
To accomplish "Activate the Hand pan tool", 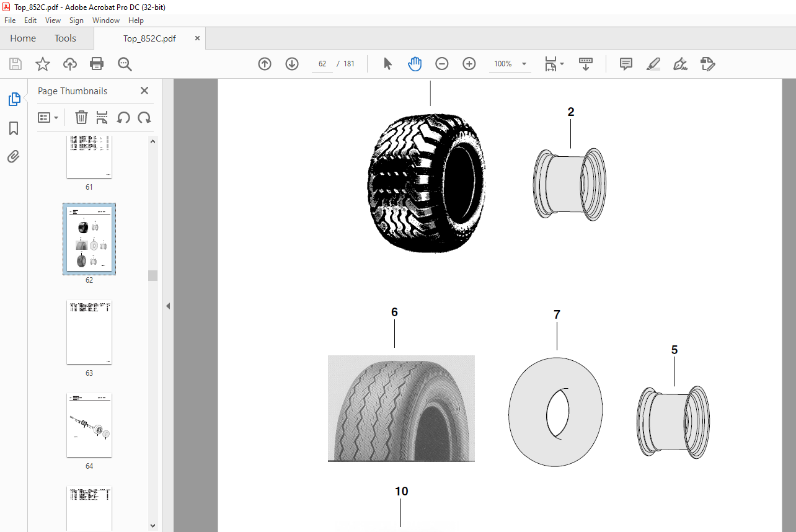I will 415,64.
